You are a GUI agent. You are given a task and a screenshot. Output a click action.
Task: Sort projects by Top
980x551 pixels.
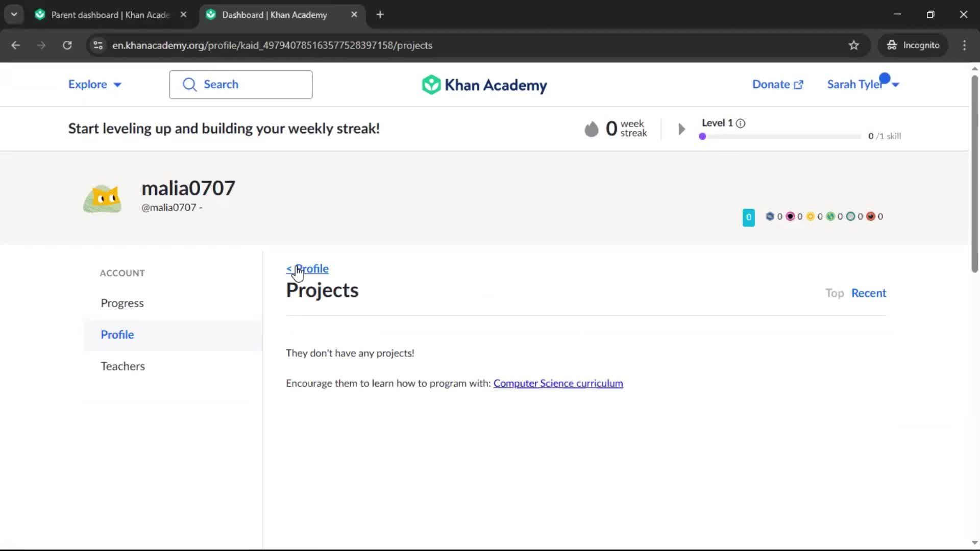pyautogui.click(x=835, y=293)
